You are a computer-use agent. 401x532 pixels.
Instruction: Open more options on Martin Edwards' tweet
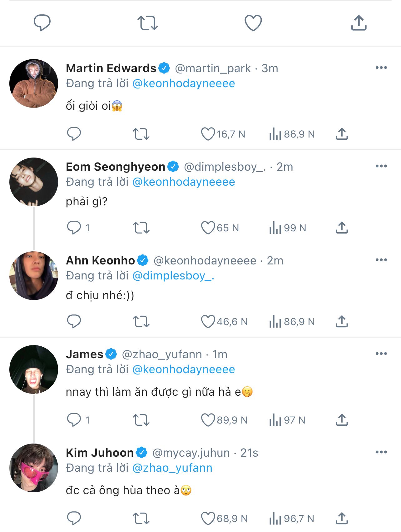tap(381, 68)
